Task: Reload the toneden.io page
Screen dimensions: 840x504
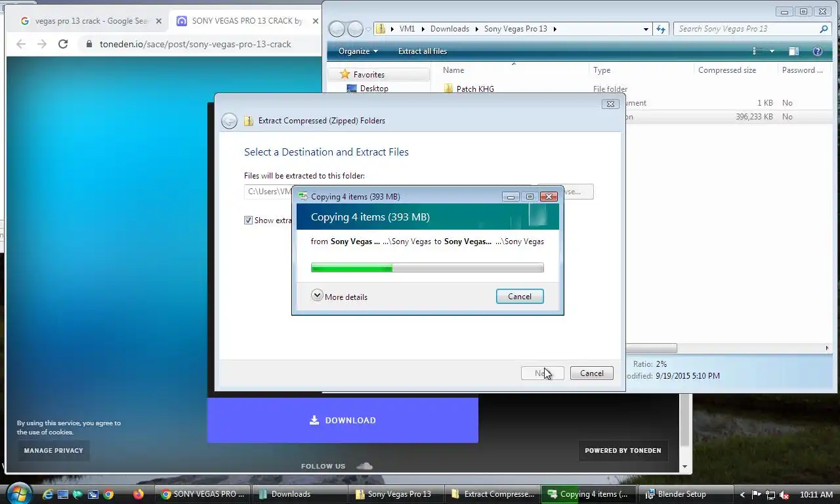Action: coord(63,44)
